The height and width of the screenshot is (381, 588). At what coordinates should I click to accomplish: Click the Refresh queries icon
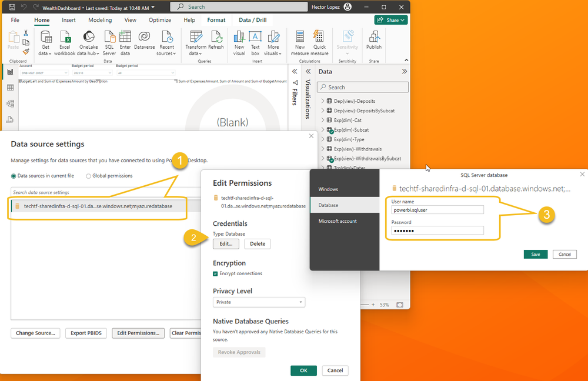[216, 37]
